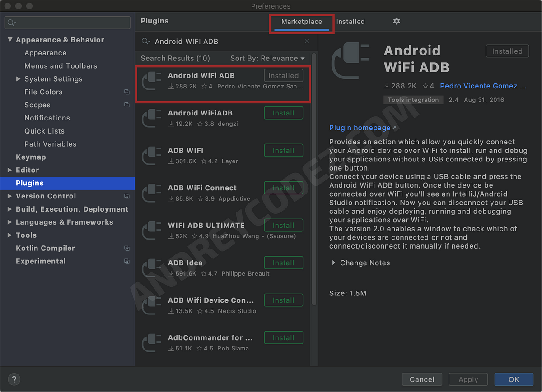Image resolution: width=542 pixels, height=392 pixels.
Task: Collapse the Appearance & Behavior section
Action: coord(10,40)
